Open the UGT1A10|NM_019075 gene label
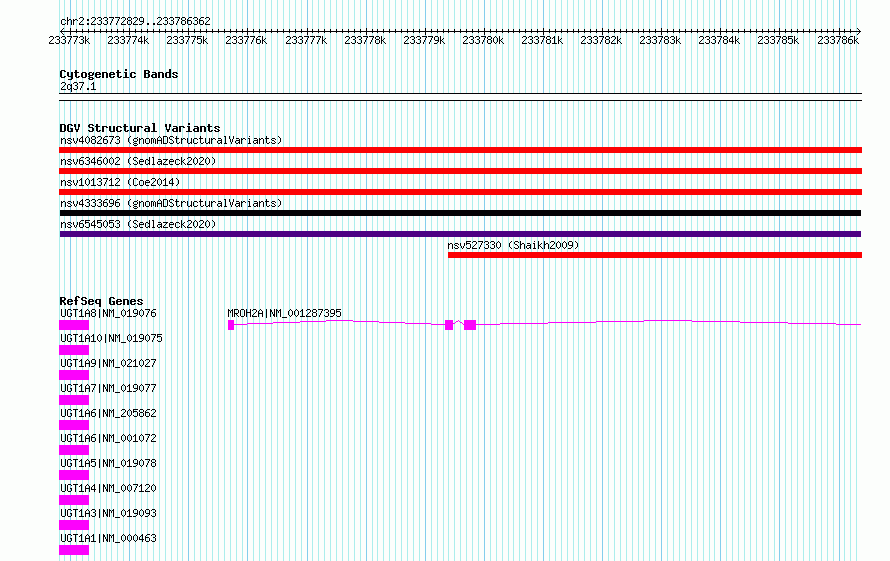 [111, 338]
